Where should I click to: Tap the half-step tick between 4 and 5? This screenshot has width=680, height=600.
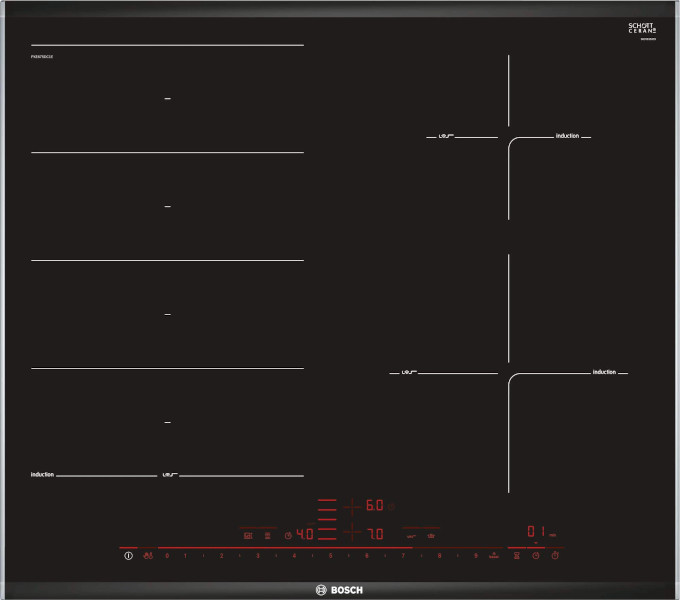[x=312, y=556]
